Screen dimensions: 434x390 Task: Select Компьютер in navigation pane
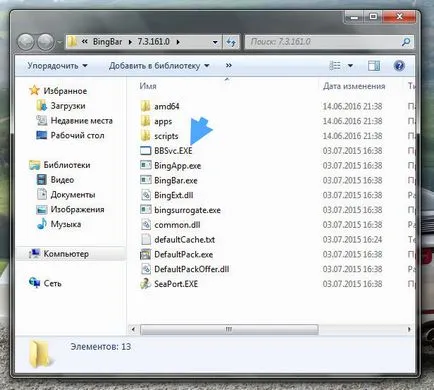point(66,254)
